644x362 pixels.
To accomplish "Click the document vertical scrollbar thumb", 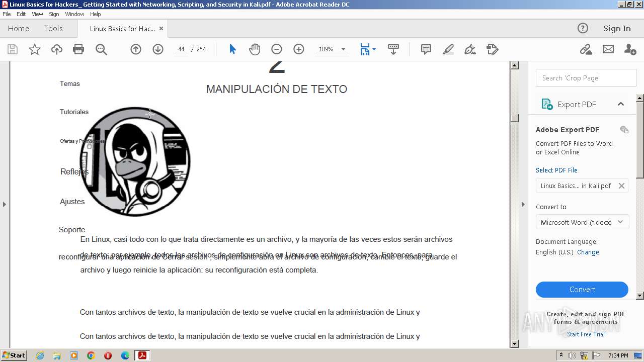I will tap(514, 118).
